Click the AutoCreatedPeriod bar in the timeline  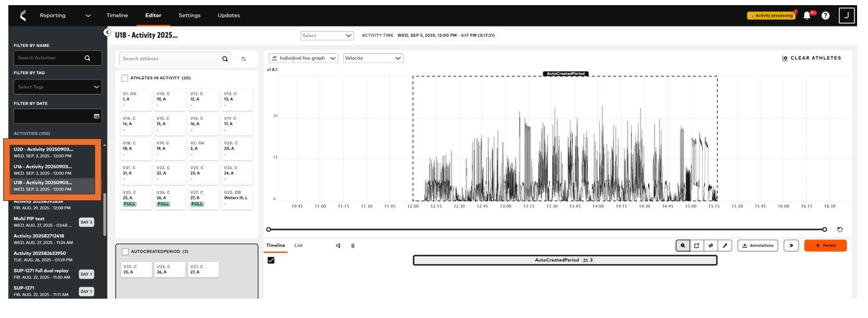pyautogui.click(x=565, y=260)
